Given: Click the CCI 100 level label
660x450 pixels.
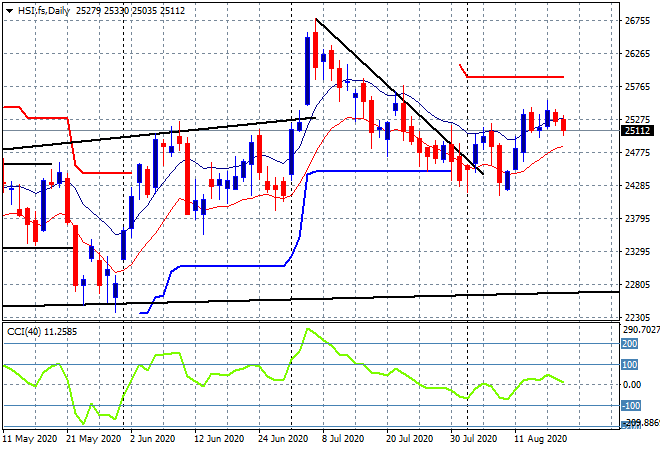Looking at the screenshot, I should (630, 365).
